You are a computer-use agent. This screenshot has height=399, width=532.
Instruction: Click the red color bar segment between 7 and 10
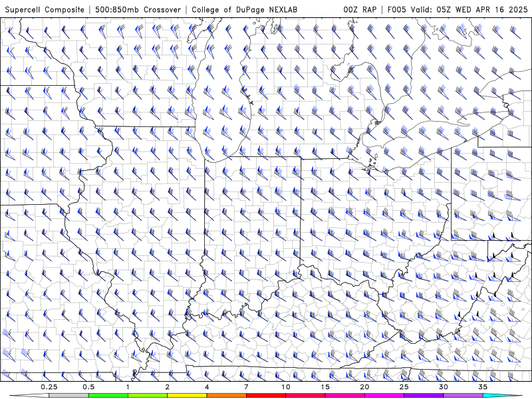point(266,396)
